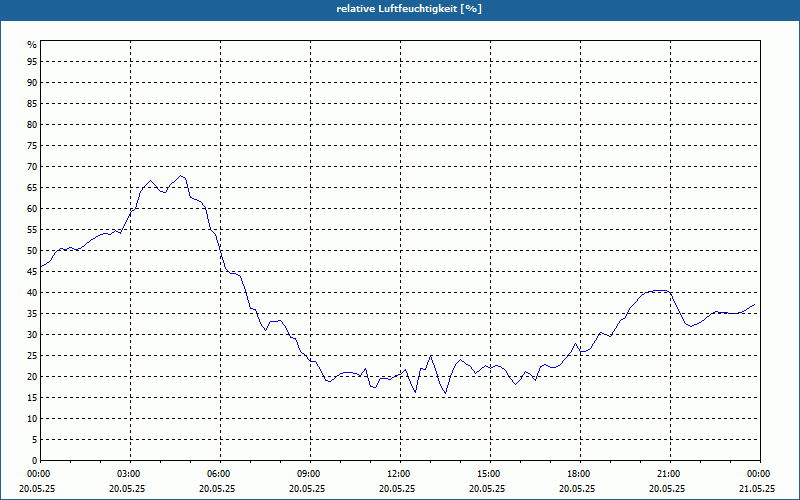This screenshot has width=800, height=500.
Task: Click the "20.05.25" date under 06:00
Action: pyautogui.click(x=217, y=488)
